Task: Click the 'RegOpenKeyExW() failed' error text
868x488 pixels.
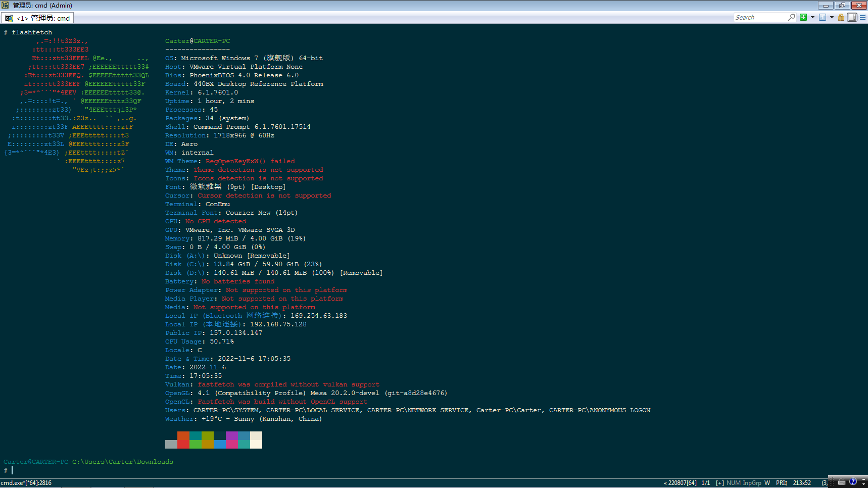Action: click(x=250, y=161)
